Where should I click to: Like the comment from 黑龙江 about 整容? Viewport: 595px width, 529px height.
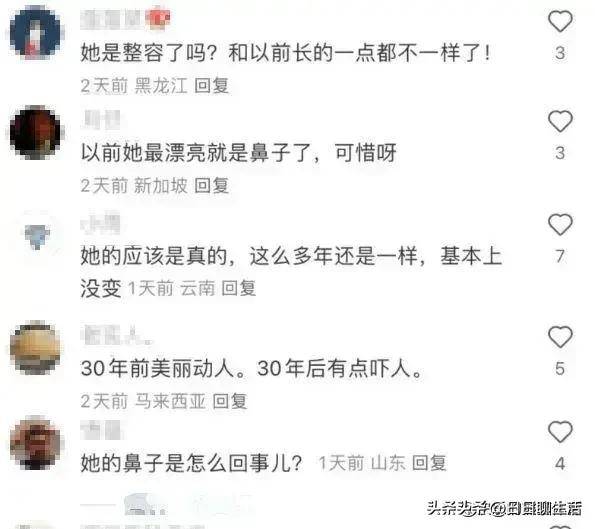(560, 21)
